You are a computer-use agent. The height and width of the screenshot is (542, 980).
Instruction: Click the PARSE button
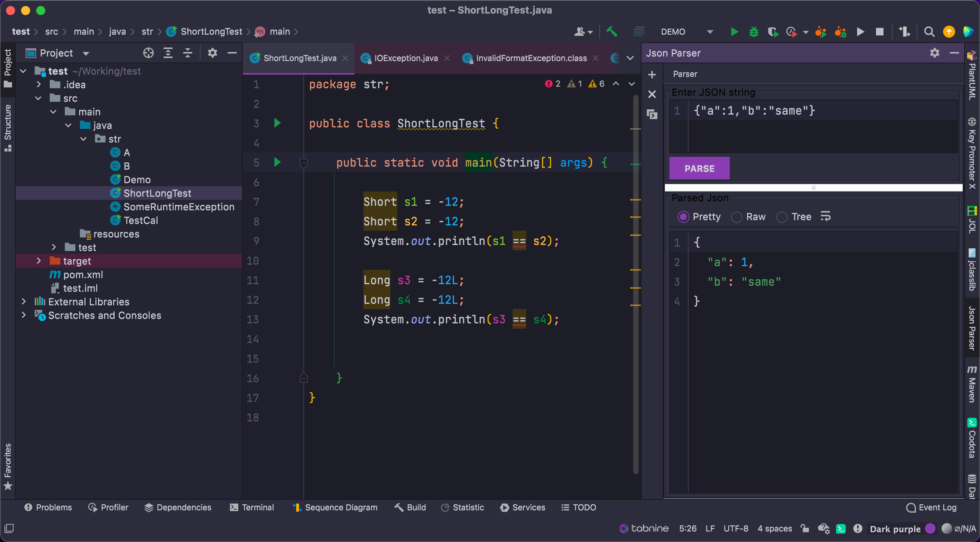699,168
